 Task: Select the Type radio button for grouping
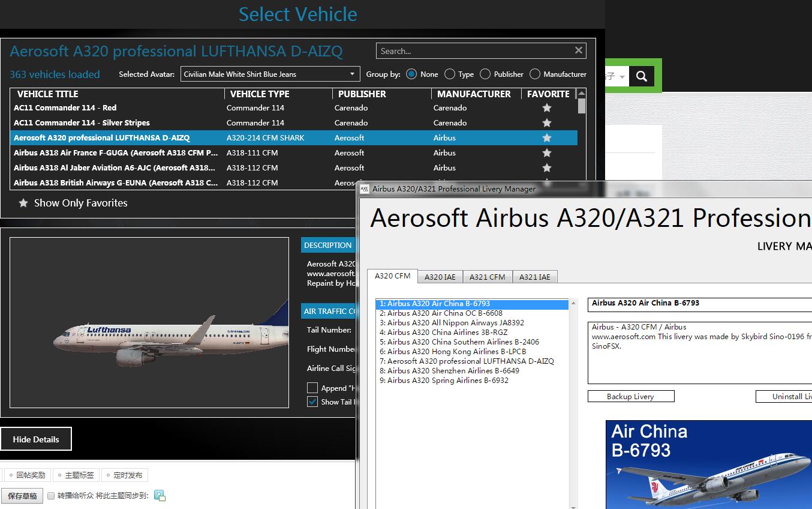point(450,74)
